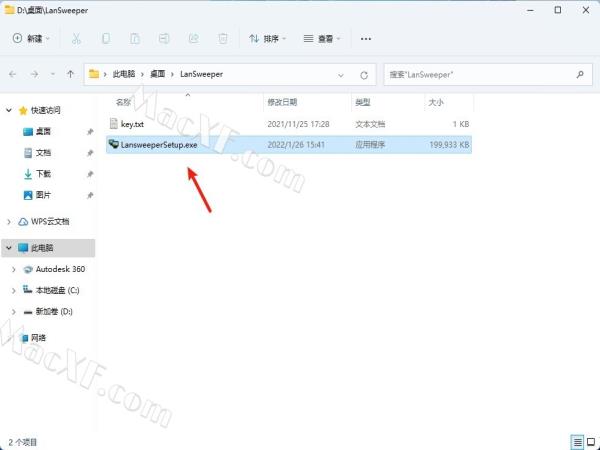Expand the 本地磁盘 (C:) node
This screenshot has height=450, width=600.
(14, 290)
